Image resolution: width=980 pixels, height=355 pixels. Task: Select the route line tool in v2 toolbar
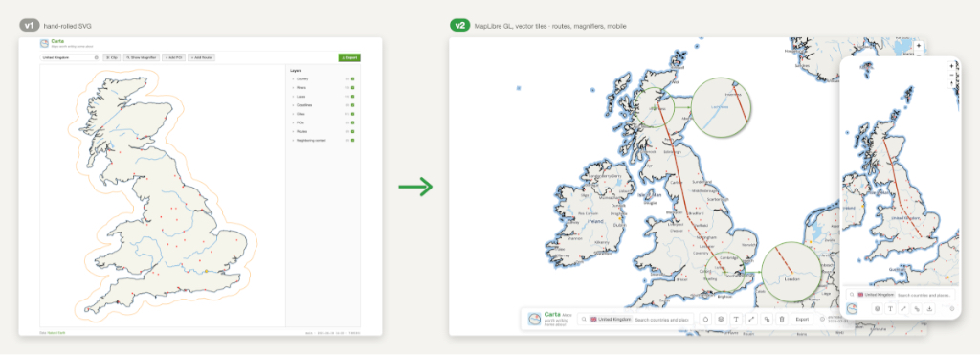tap(751, 320)
